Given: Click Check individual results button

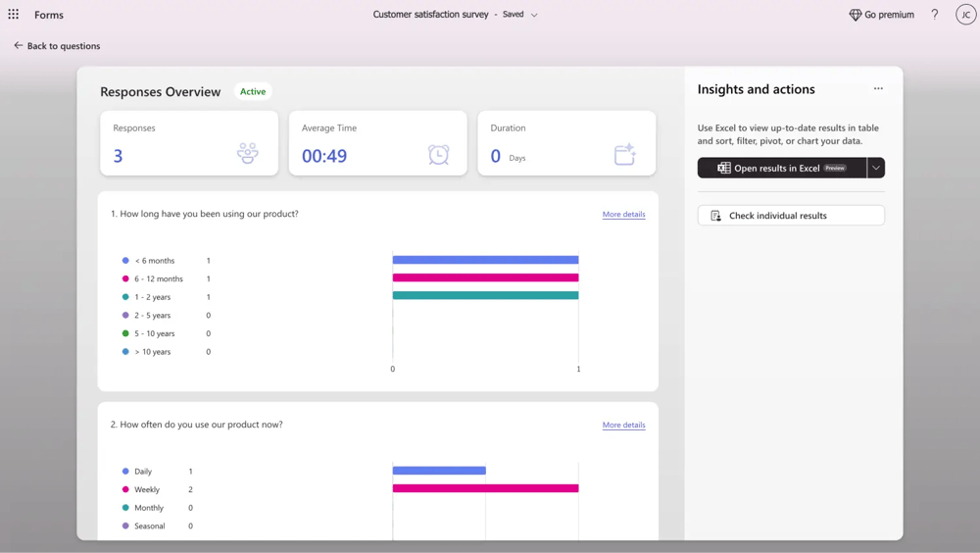Looking at the screenshot, I should coord(791,216).
